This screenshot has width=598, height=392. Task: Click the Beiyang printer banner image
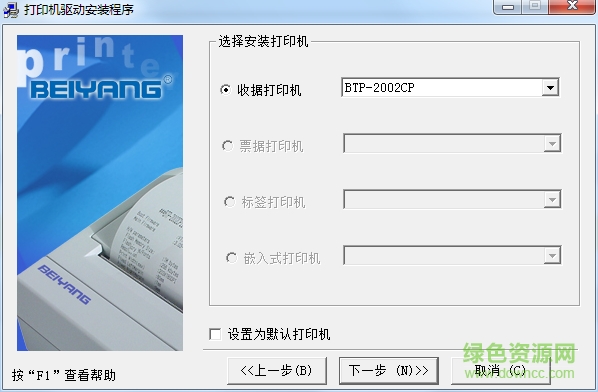[x=100, y=193]
